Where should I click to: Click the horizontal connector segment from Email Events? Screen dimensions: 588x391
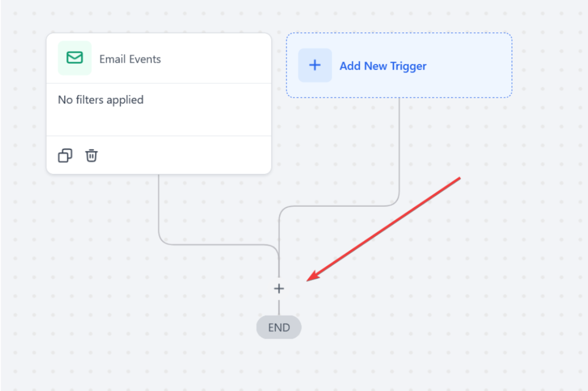click(x=219, y=244)
